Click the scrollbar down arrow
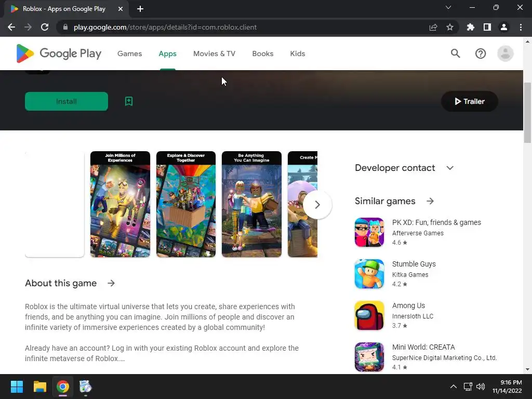This screenshot has height=399, width=532. [x=528, y=369]
